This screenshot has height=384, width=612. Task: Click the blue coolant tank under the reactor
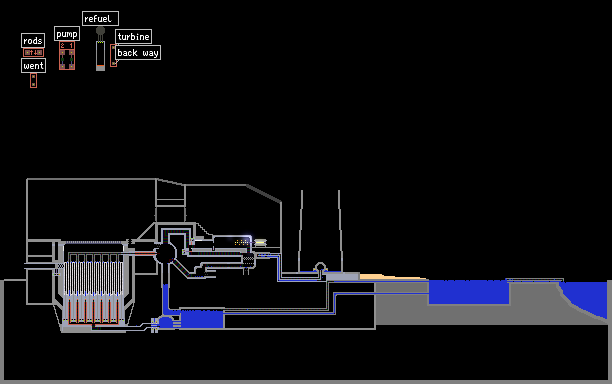point(202,319)
